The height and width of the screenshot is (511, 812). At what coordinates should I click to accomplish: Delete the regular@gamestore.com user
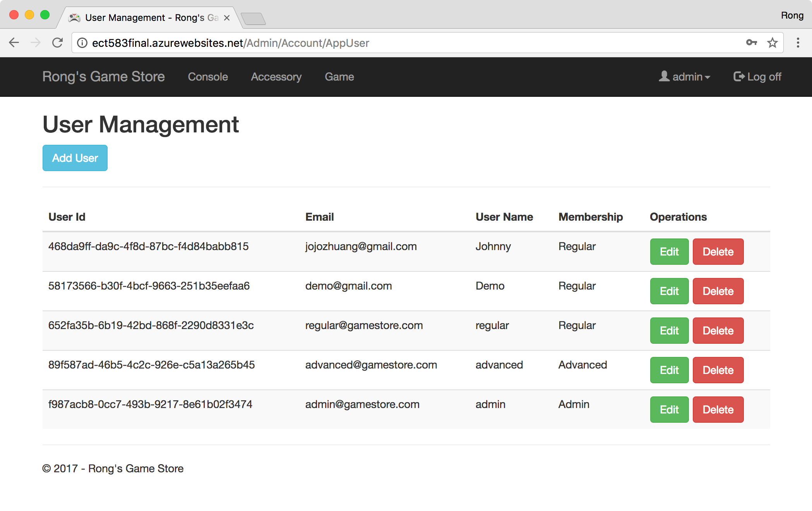tap(718, 331)
